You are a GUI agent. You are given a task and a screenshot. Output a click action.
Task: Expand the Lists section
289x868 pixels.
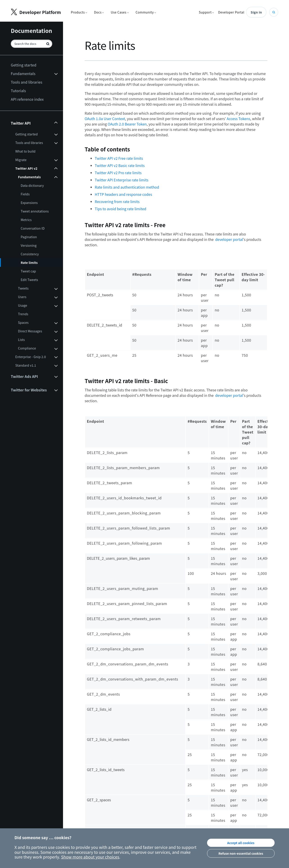(56, 340)
